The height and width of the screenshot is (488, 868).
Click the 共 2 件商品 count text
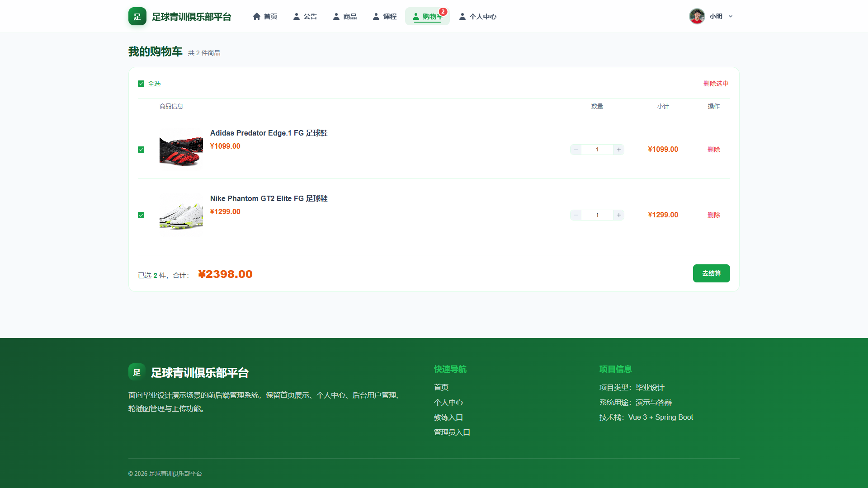tap(204, 53)
